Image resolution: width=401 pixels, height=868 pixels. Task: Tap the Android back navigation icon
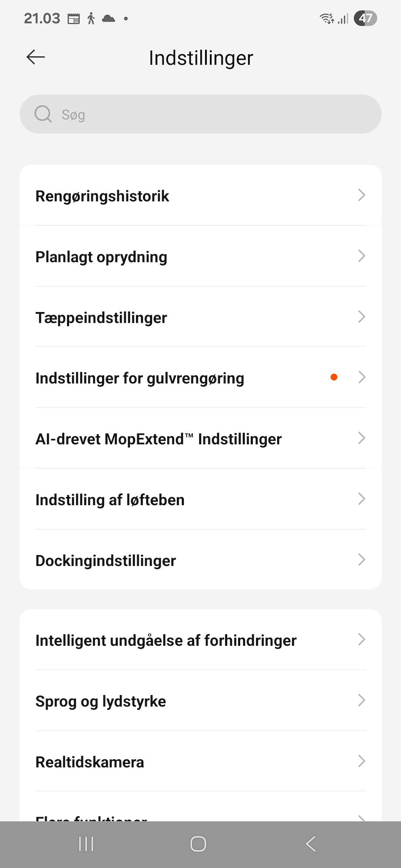pos(311,844)
